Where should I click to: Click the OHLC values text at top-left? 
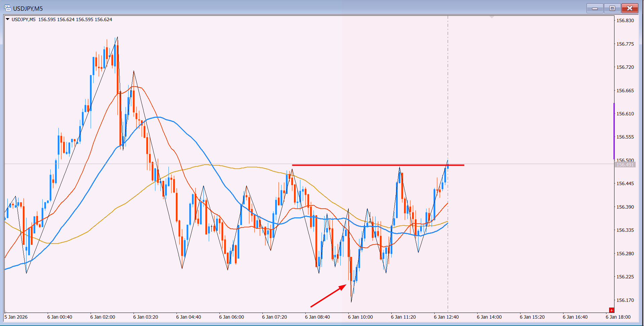[75, 19]
